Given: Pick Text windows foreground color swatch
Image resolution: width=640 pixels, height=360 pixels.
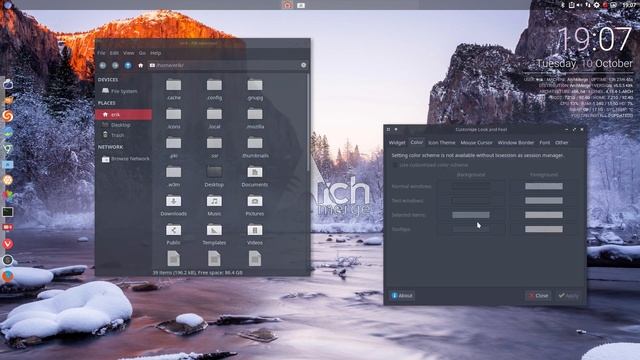Looking at the screenshot, I should [544, 200].
